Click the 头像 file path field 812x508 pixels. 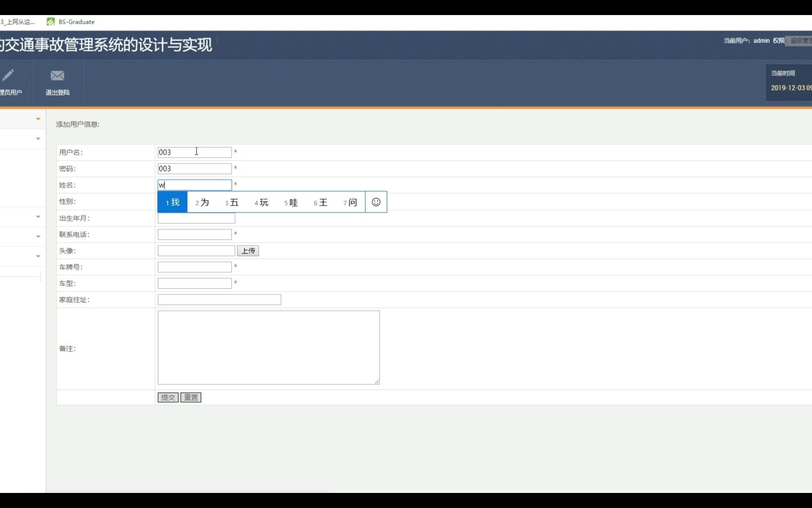coord(196,251)
